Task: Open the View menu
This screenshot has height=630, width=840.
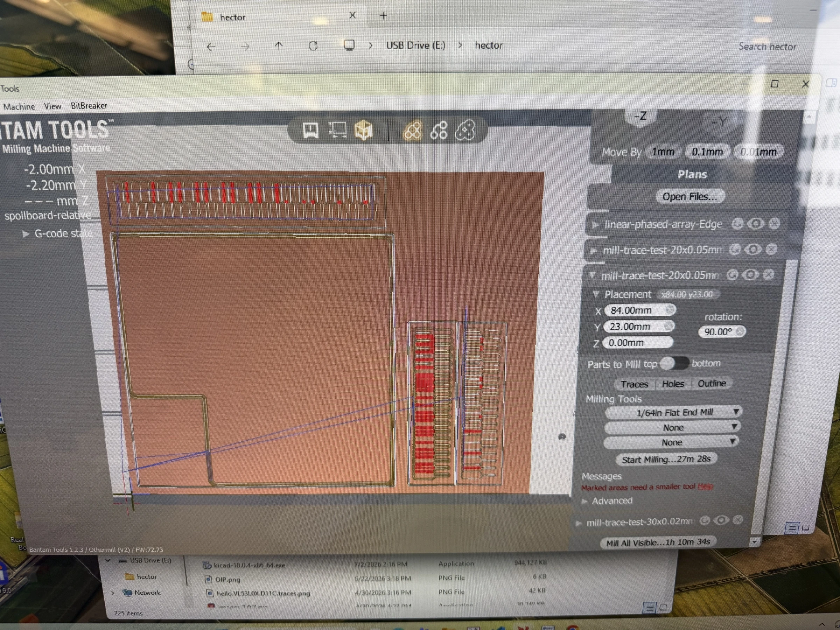Action: pyautogui.click(x=52, y=106)
